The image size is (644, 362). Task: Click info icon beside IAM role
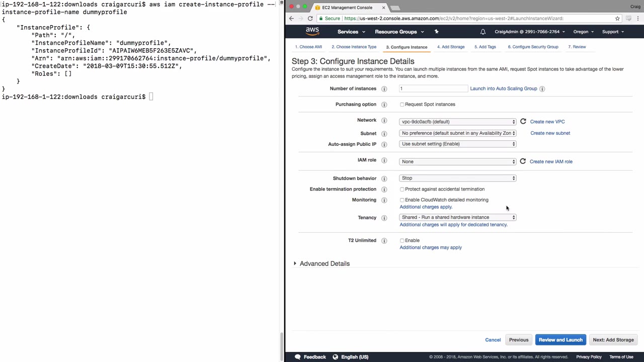click(384, 160)
